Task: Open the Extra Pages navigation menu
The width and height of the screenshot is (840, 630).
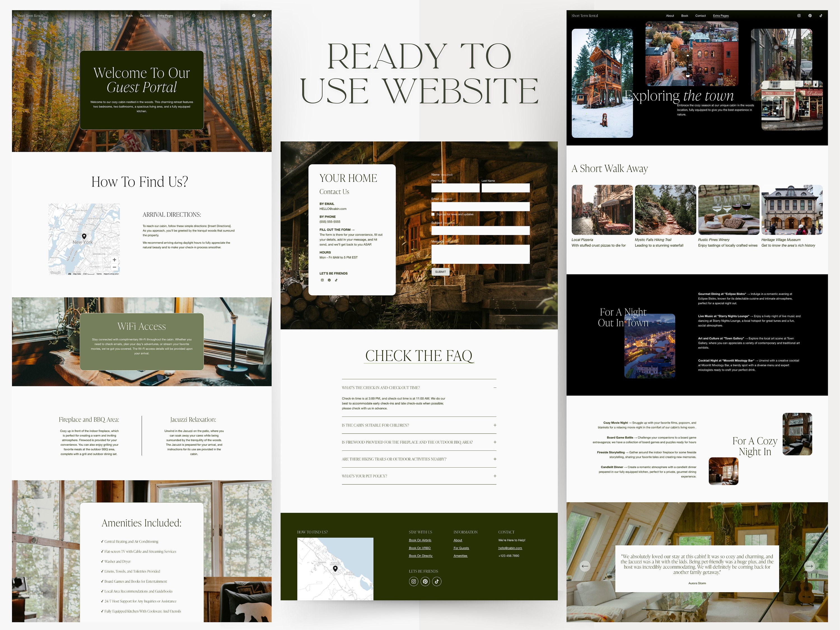Action: pyautogui.click(x=165, y=16)
